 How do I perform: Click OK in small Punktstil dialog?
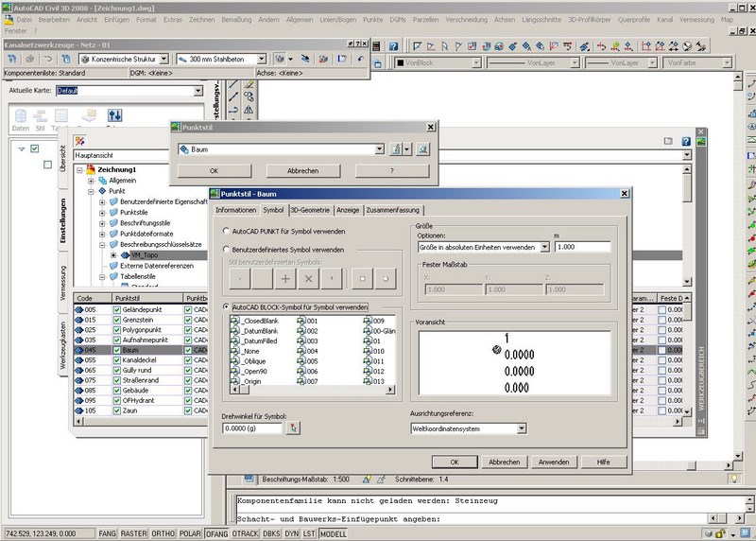215,171
